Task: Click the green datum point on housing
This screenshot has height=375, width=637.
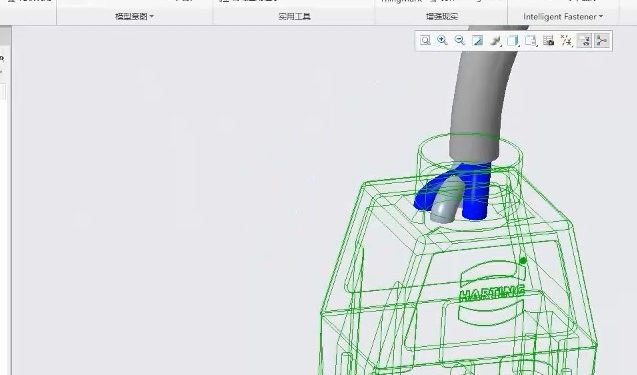Action: click(523, 260)
